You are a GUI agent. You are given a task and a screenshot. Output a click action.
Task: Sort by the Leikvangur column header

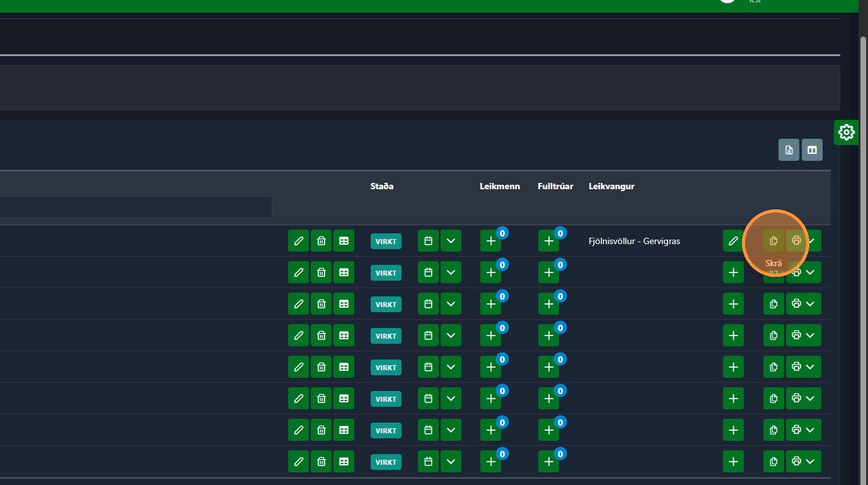click(x=611, y=186)
